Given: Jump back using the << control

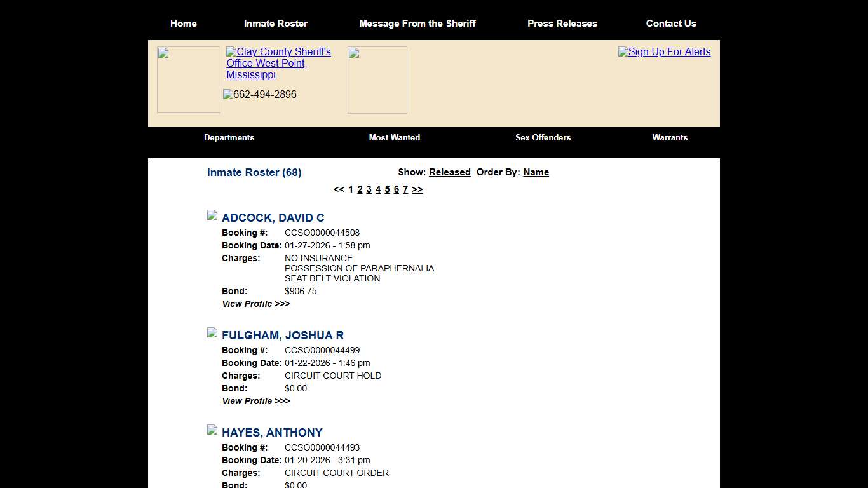Looking at the screenshot, I should (339, 189).
